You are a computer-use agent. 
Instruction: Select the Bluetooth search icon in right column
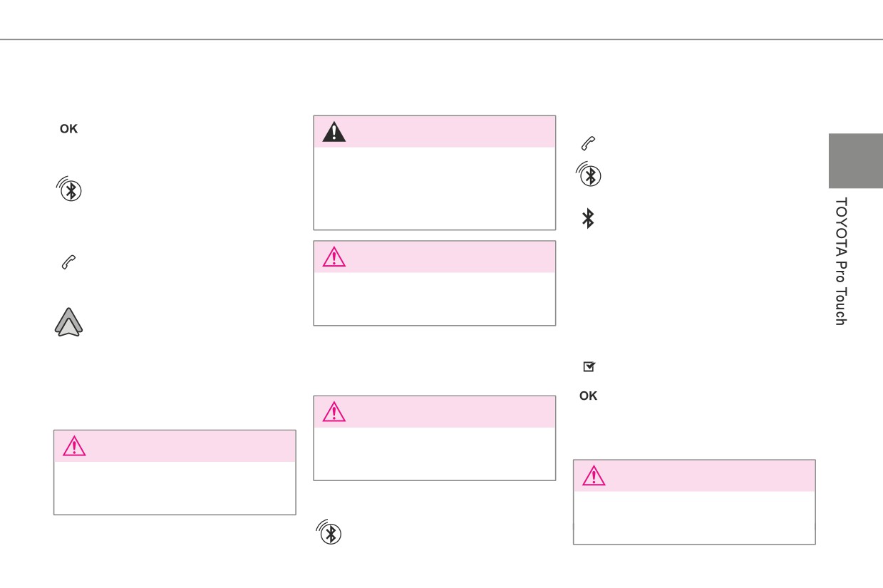pyautogui.click(x=589, y=175)
